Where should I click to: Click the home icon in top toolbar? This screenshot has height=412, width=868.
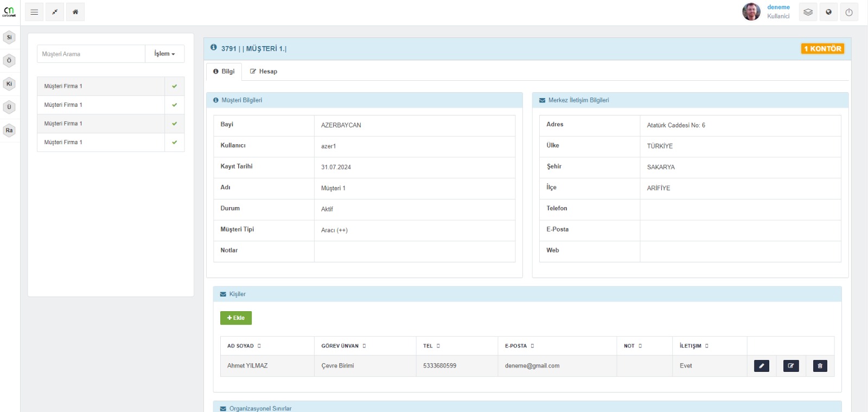pyautogui.click(x=75, y=12)
